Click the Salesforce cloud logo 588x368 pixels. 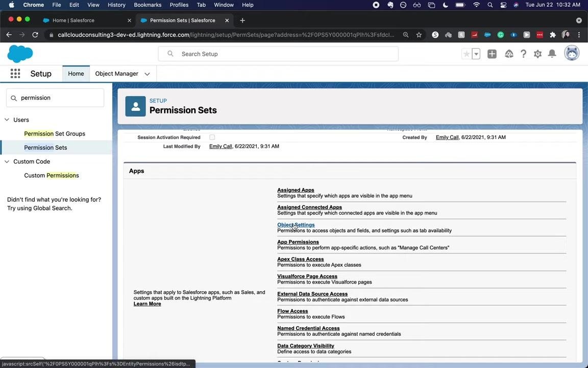pyautogui.click(x=20, y=54)
